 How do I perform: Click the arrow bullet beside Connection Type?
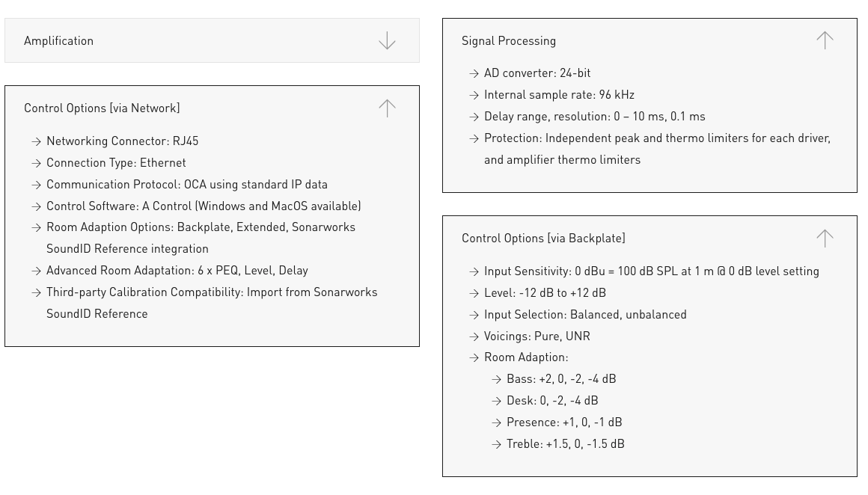pyautogui.click(x=36, y=163)
